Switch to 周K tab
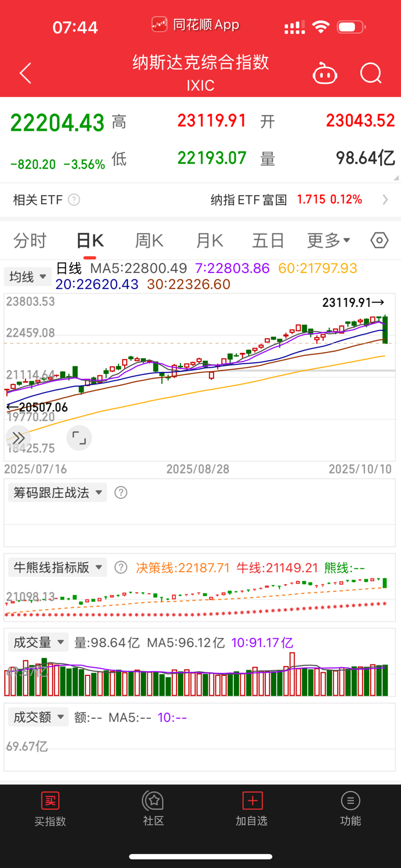The height and width of the screenshot is (868, 401). click(x=149, y=241)
